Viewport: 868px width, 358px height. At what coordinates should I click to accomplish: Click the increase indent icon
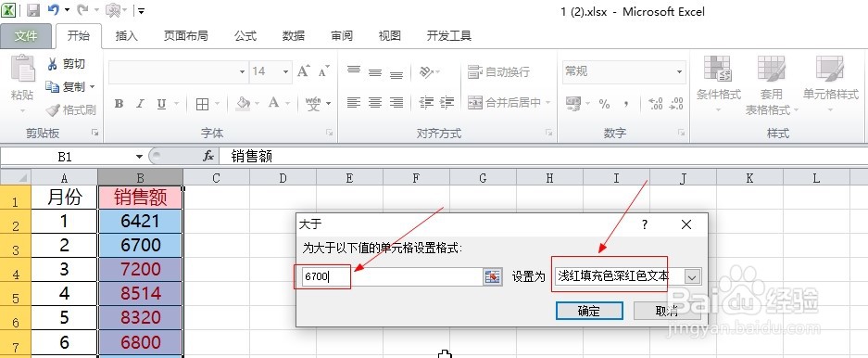coord(447,102)
